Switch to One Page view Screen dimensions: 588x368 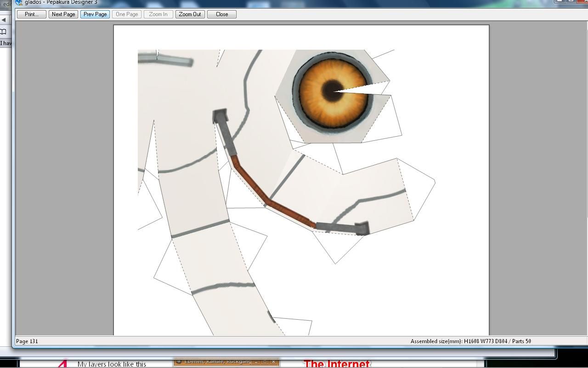click(126, 14)
